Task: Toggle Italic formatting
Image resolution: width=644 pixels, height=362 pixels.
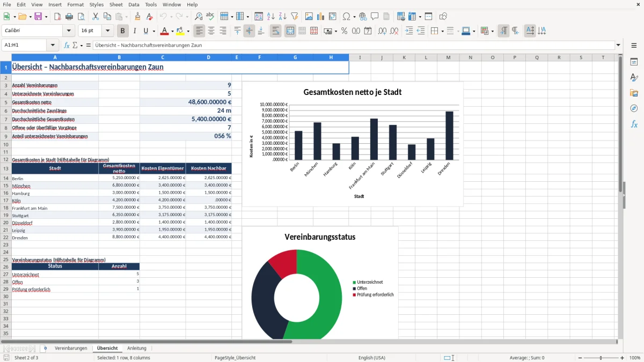Action: tap(135, 31)
